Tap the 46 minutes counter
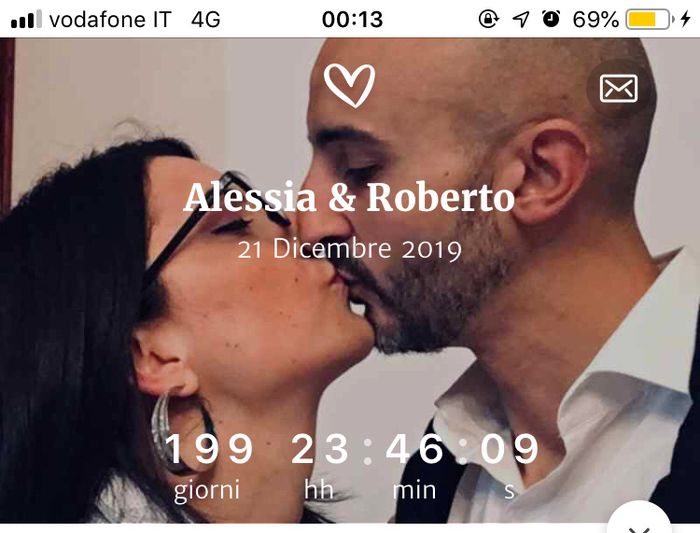The image size is (700, 533). (x=415, y=449)
